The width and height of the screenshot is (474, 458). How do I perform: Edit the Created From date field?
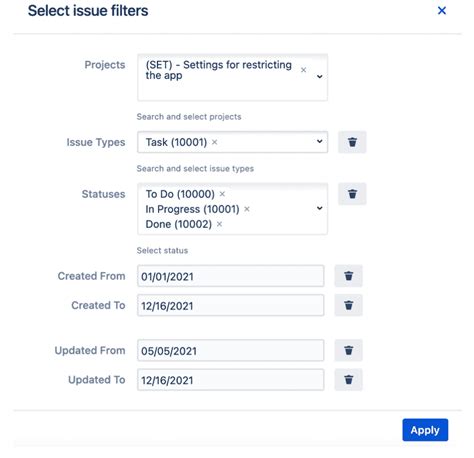click(230, 276)
